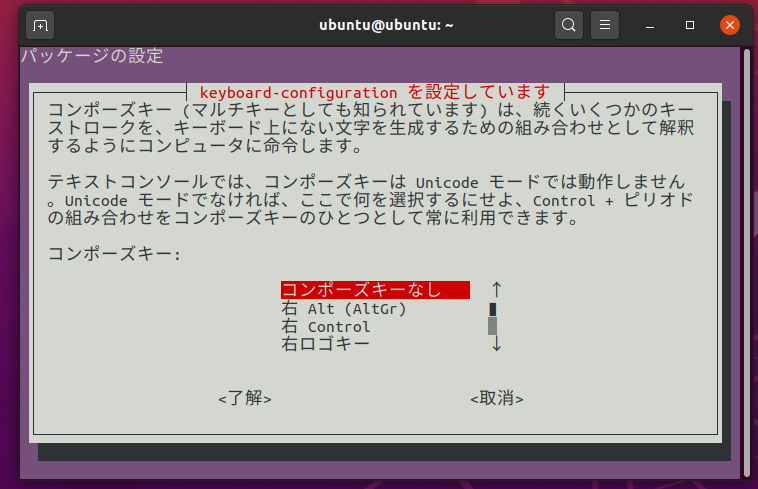Click the ubuntu@ubuntu: ~ title text
This screenshot has height=489, width=758.
(386, 25)
